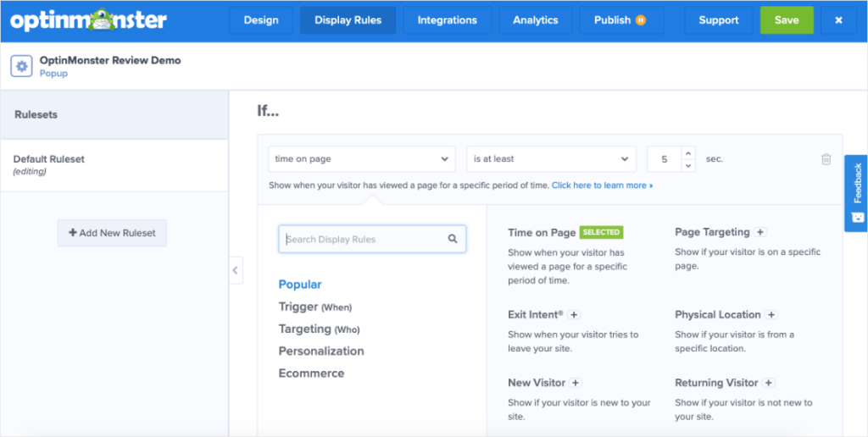The image size is (868, 437).
Task: Collapse the Rulesets sidebar with the arrow handle
Action: point(236,270)
